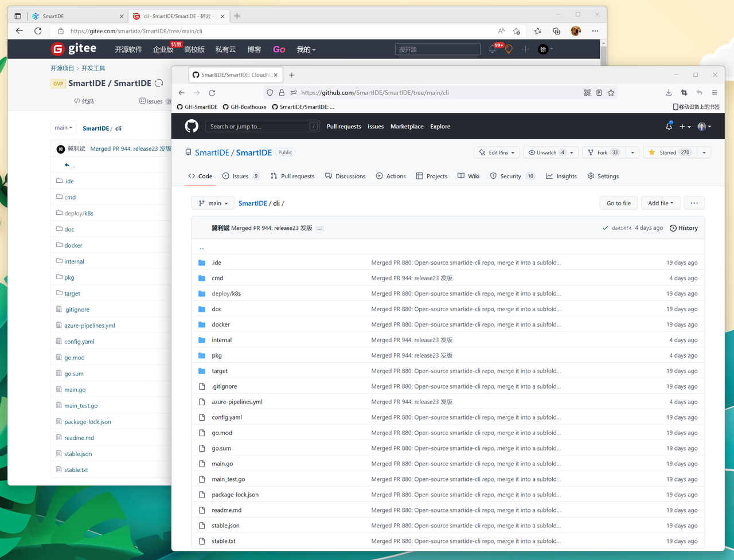Open stable.json in gitee window
The image size is (734, 560).
[x=78, y=453]
